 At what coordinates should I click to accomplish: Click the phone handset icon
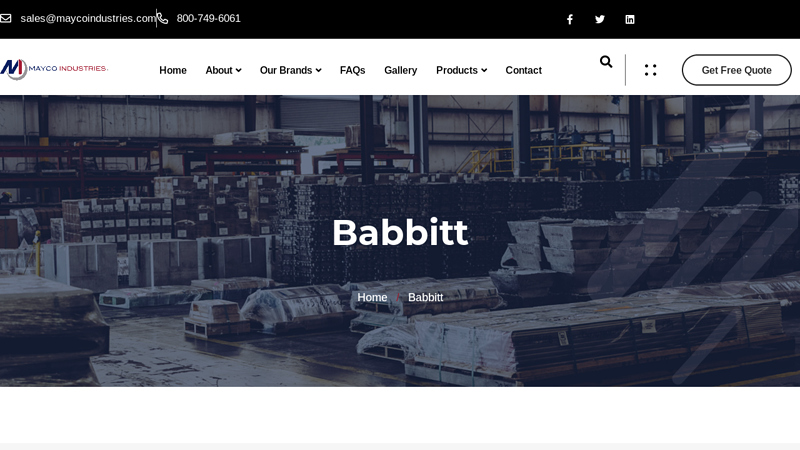click(162, 18)
